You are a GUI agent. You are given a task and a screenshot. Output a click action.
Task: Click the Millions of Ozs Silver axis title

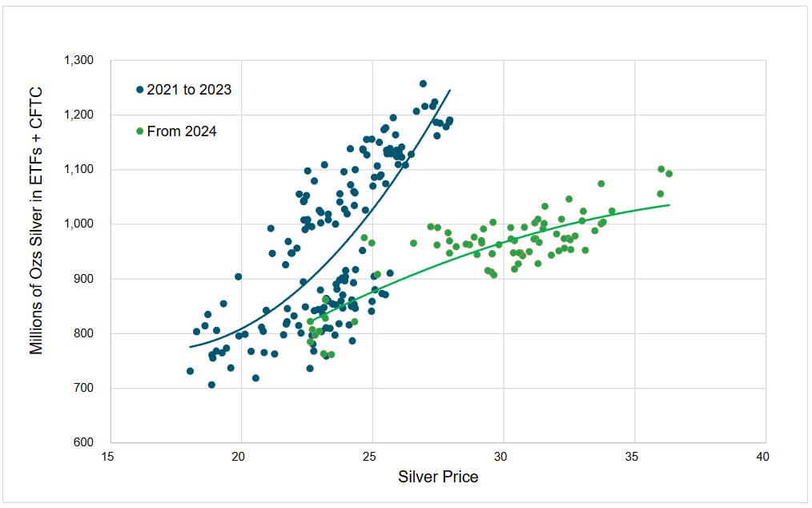tap(36, 221)
